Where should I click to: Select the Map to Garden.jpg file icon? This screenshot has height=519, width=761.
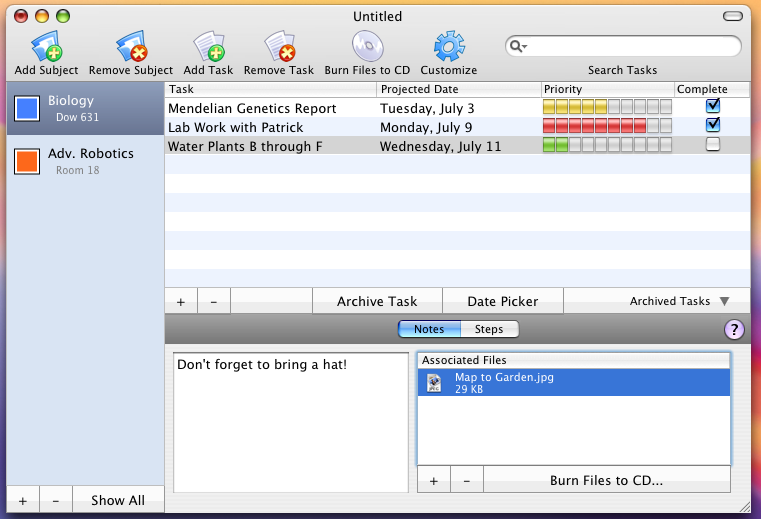[434, 383]
